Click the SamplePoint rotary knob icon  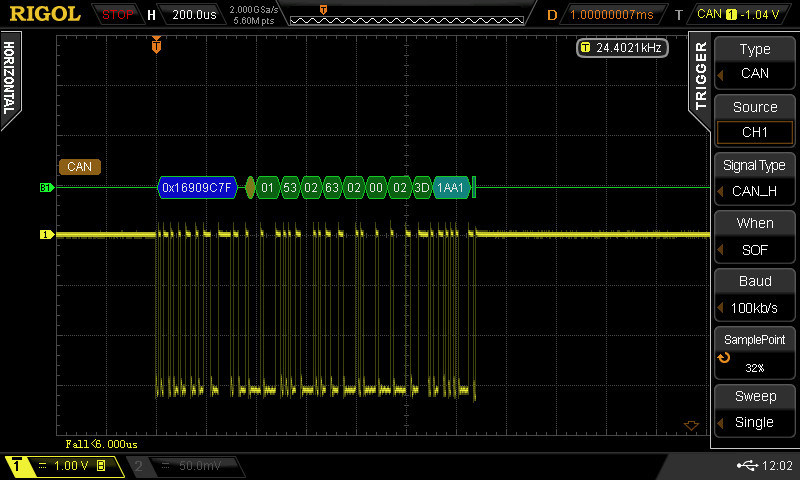[724, 357]
